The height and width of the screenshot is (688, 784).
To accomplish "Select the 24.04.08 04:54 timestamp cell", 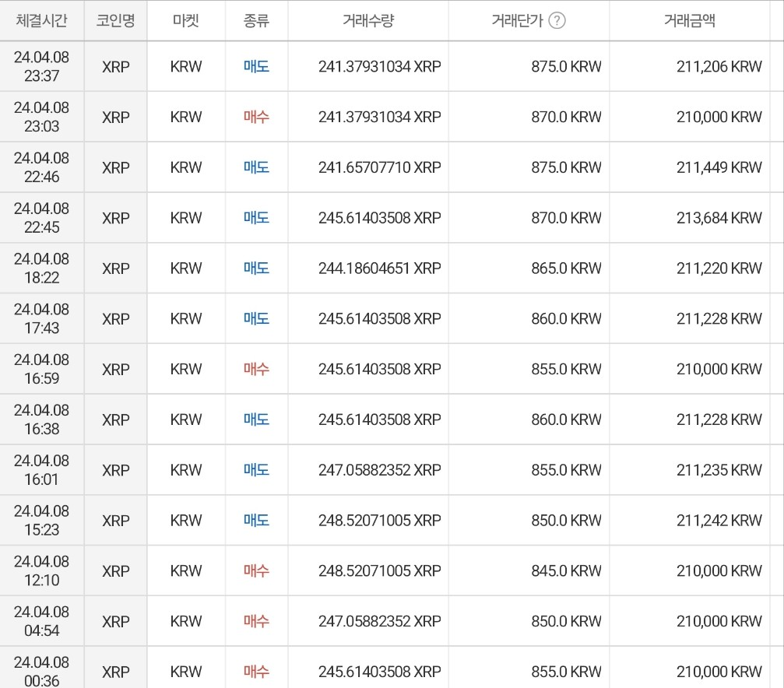I will (x=41, y=622).
